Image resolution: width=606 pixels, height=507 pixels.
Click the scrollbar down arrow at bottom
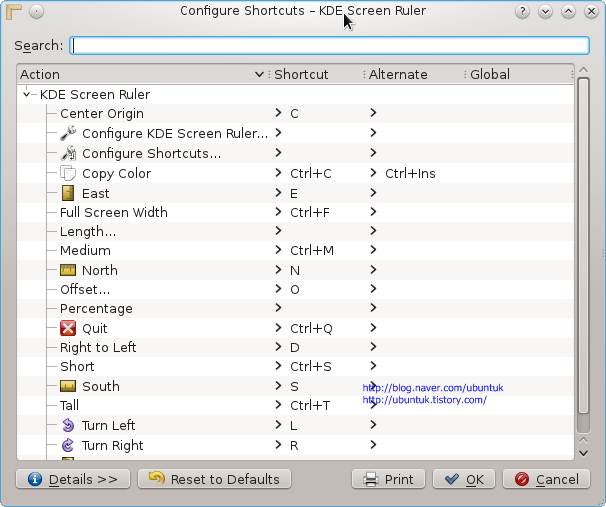(x=584, y=454)
